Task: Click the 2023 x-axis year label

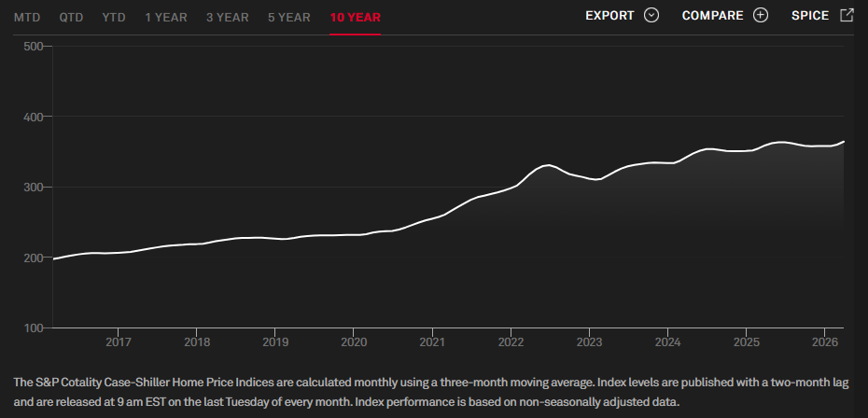Action: (x=589, y=342)
